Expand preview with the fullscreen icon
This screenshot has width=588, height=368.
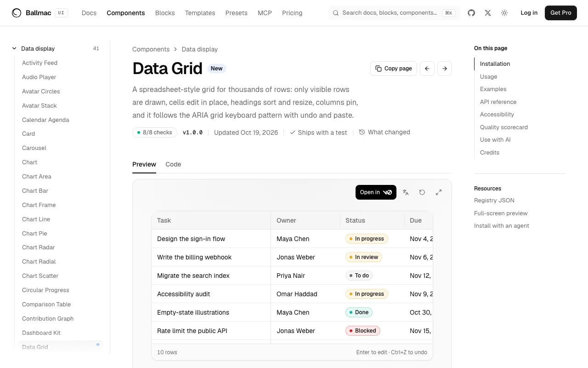[439, 192]
